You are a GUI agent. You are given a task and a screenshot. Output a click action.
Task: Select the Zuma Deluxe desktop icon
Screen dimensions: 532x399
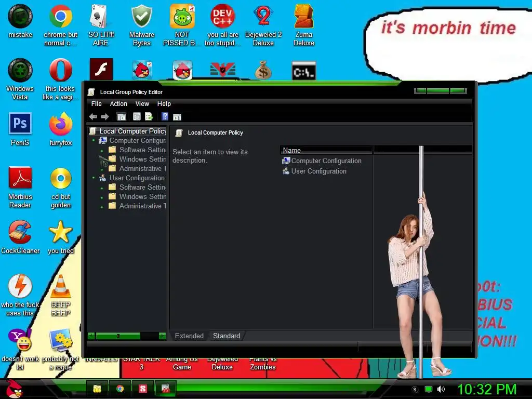(x=303, y=25)
